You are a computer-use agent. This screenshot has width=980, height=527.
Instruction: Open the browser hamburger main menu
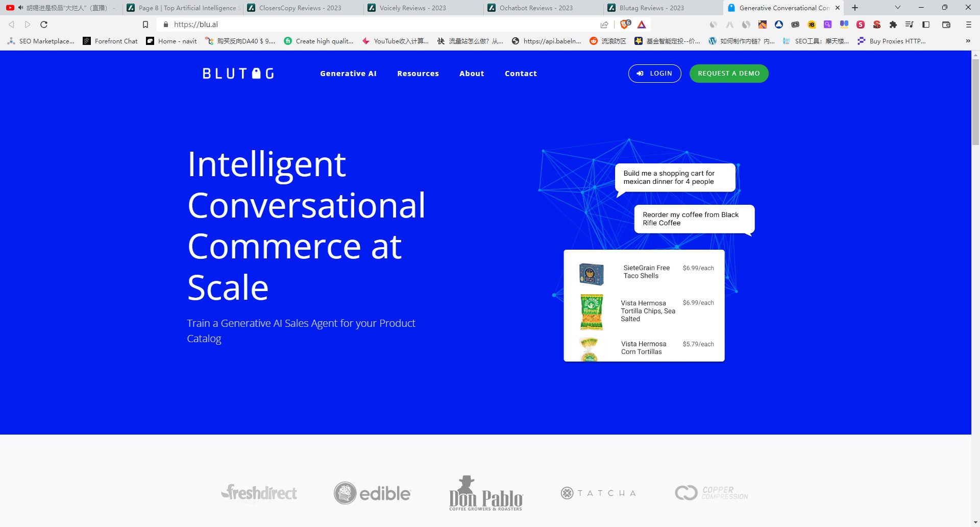pos(968,25)
